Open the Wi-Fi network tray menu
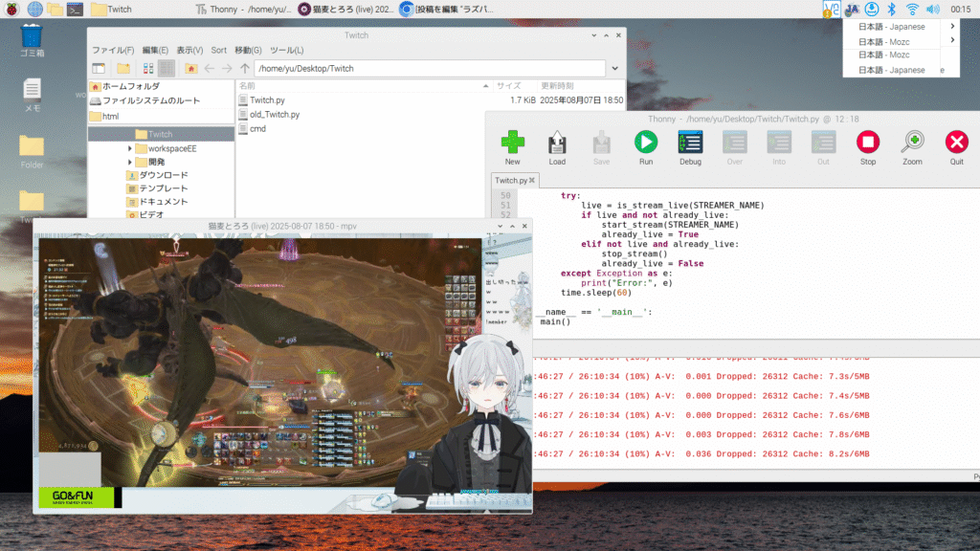980x551 pixels. coord(912,10)
